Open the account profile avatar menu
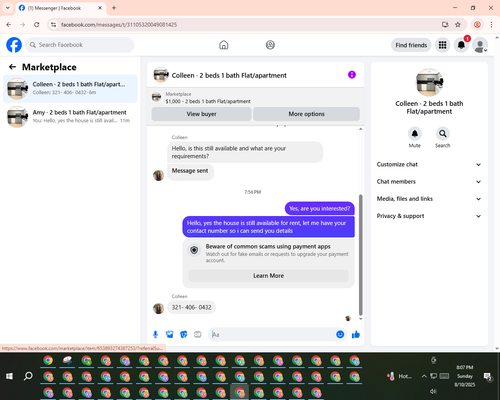Screen dimensions: 500x400 point(480,45)
